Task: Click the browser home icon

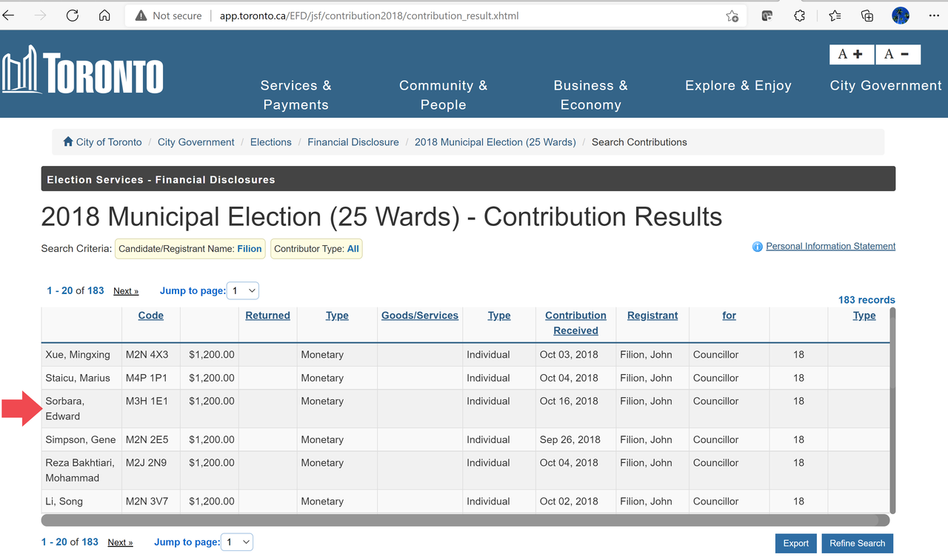Action: click(104, 16)
